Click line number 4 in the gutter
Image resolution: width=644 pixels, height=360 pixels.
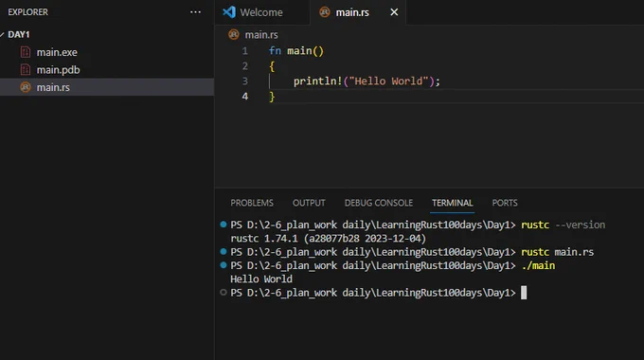coord(244,97)
